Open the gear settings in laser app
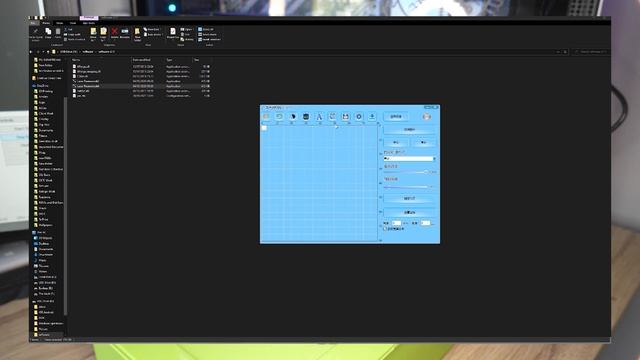This screenshot has height=360, width=640. point(359,117)
